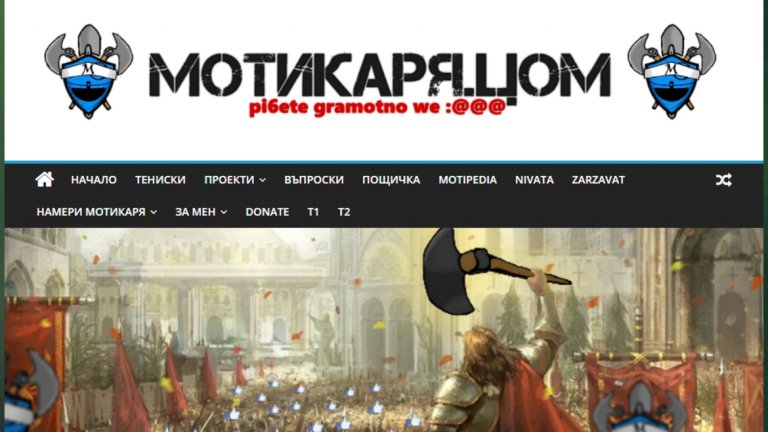
Task: Open the MOTIPEDIA page
Action: [467, 180]
